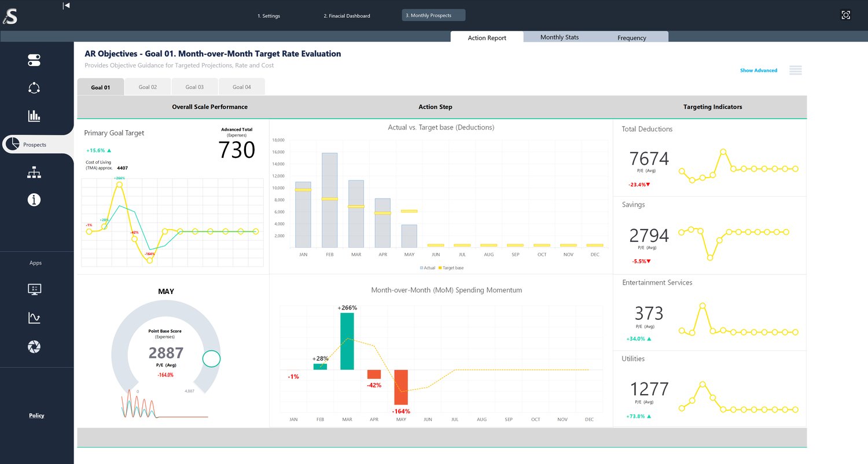Click the Show Advanced link
The width and height of the screenshot is (868, 464).
pos(759,71)
